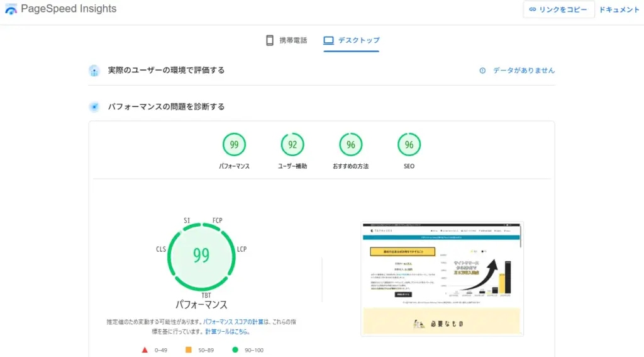
Task: Click the page screenshot thumbnail
Action: point(442,279)
